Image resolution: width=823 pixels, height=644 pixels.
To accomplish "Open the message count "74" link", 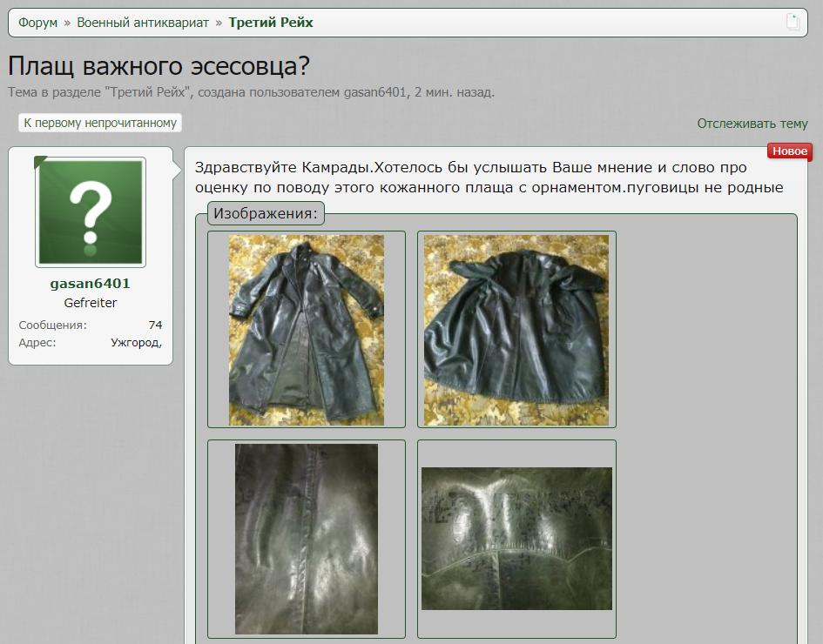I will (155, 325).
